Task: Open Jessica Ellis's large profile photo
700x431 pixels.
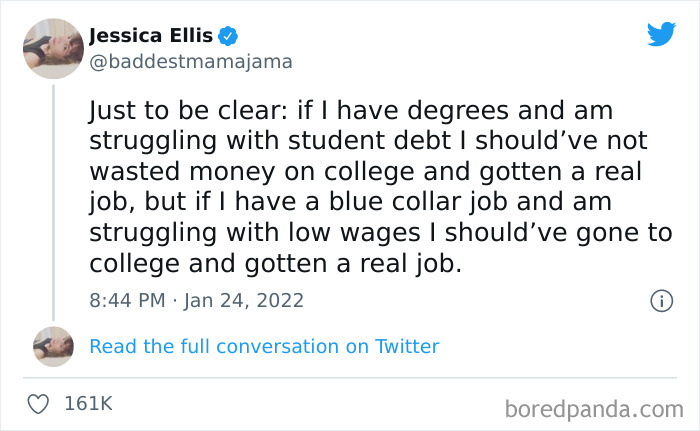Action: (53, 48)
